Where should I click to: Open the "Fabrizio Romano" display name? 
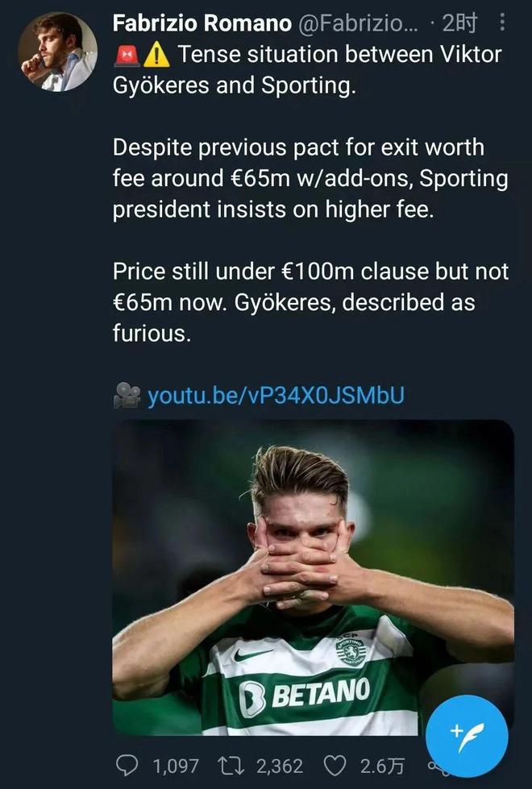click(202, 24)
